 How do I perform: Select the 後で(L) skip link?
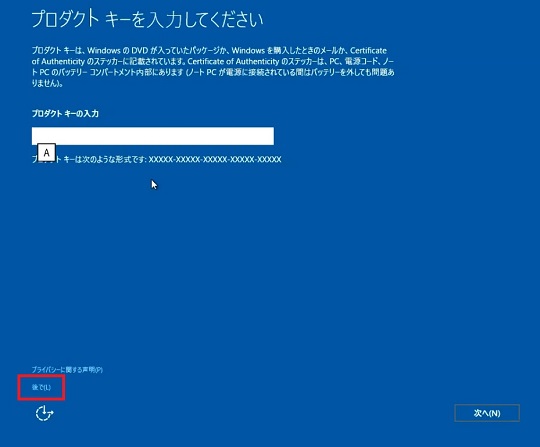41,387
